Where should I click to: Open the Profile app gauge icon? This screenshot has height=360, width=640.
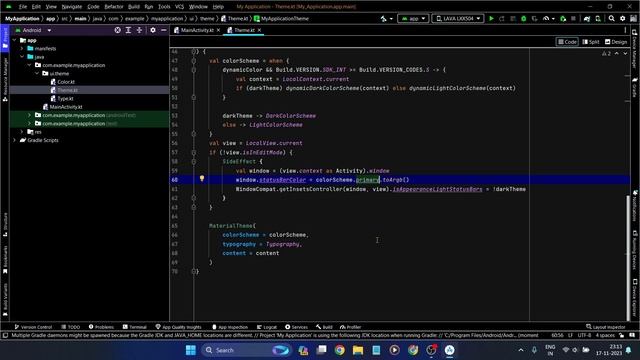(x=546, y=19)
